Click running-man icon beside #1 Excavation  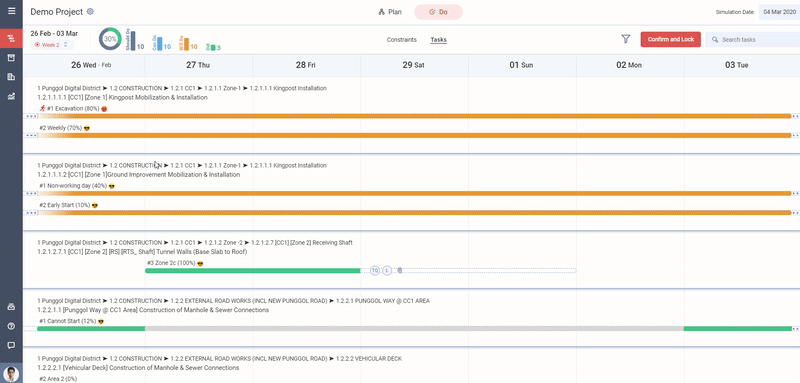coord(42,108)
